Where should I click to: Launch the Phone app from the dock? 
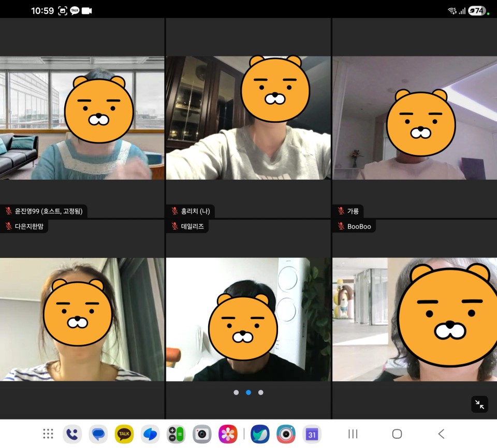pyautogui.click(x=72, y=434)
